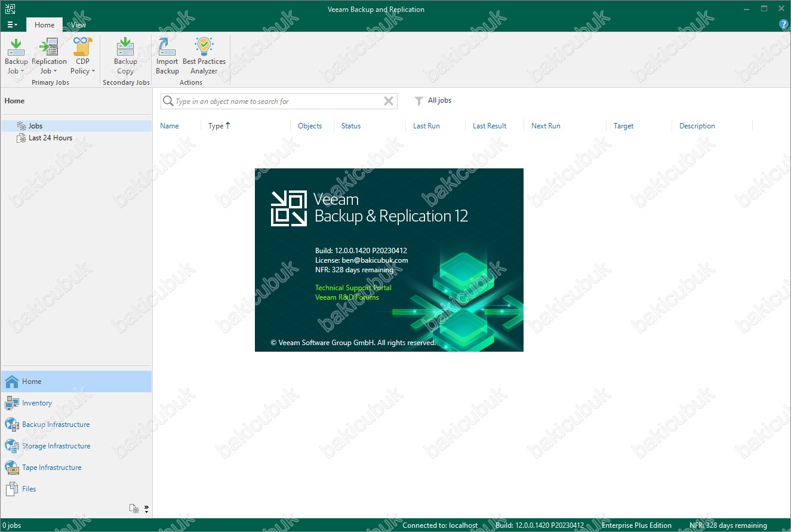791x532 pixels.
Task: Click the Files document icon
Action: (x=12, y=489)
